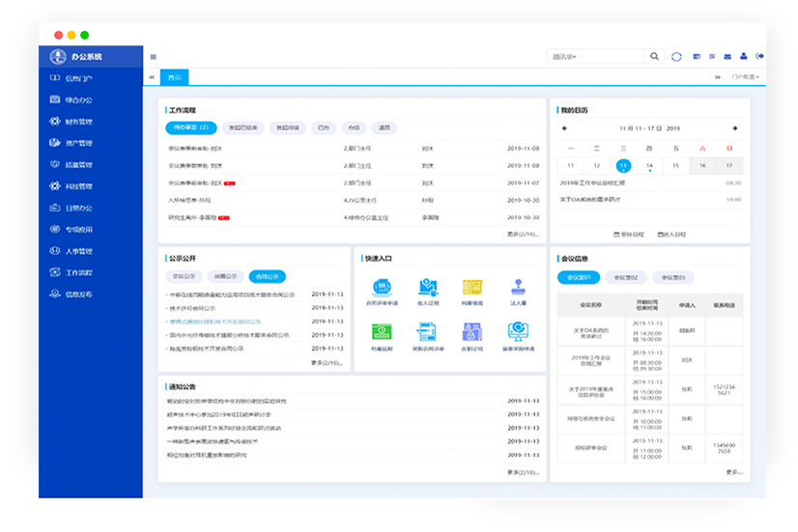Image resolution: width=798 pixels, height=532 pixels.
Task: Click 安排日程 under the calendar
Action: coord(630,234)
